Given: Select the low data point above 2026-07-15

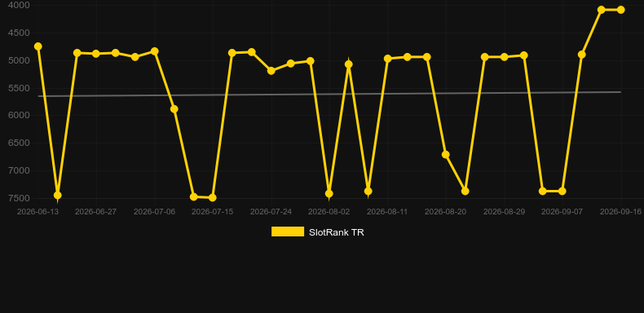Looking at the screenshot, I should pos(212,197).
